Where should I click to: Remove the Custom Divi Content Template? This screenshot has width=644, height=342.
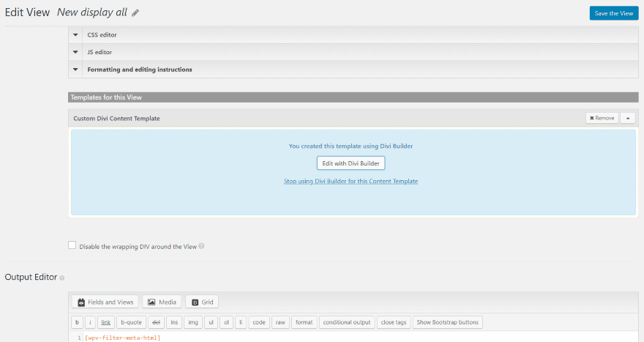[602, 118]
